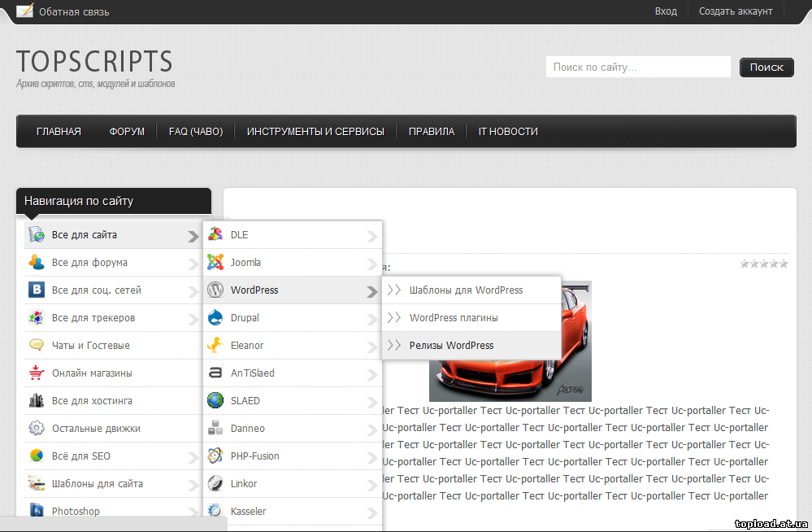Open ИНСТРУМЕНТЫ И СЕРВИСЫ menu item

click(x=315, y=131)
